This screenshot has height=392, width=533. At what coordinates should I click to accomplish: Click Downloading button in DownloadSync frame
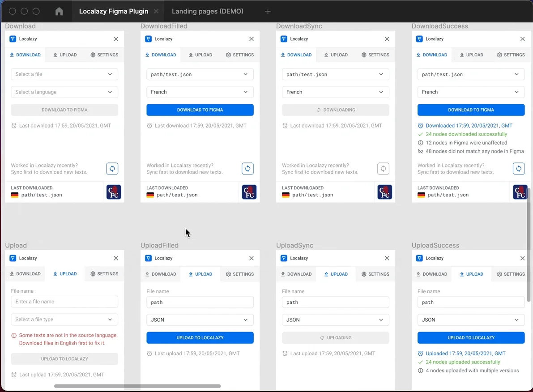tap(336, 110)
